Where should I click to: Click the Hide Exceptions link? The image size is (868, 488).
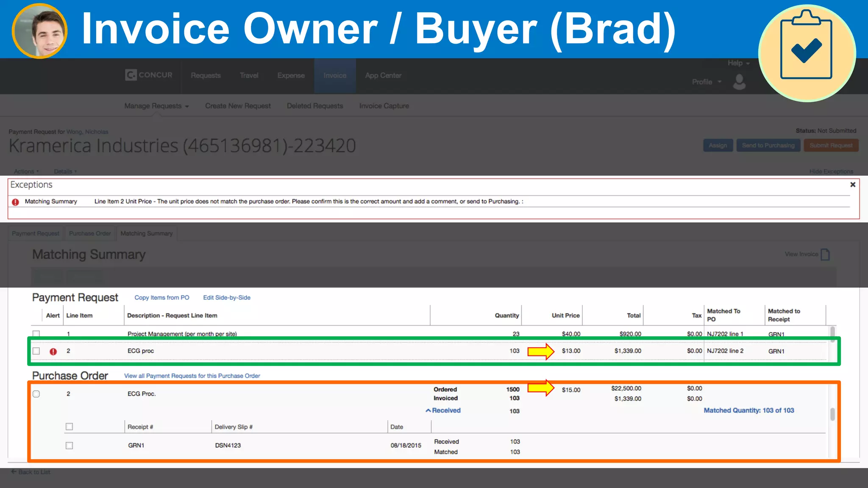[x=831, y=172]
